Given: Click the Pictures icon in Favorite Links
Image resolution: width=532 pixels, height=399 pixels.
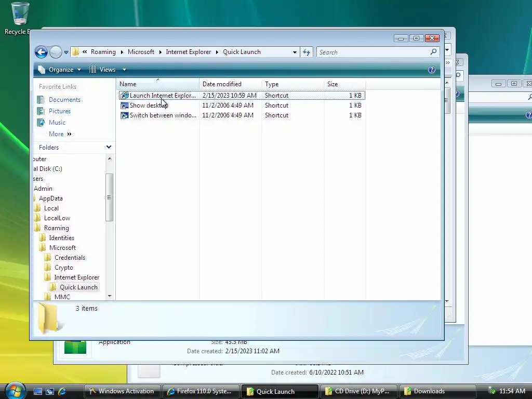Looking at the screenshot, I should tap(41, 111).
